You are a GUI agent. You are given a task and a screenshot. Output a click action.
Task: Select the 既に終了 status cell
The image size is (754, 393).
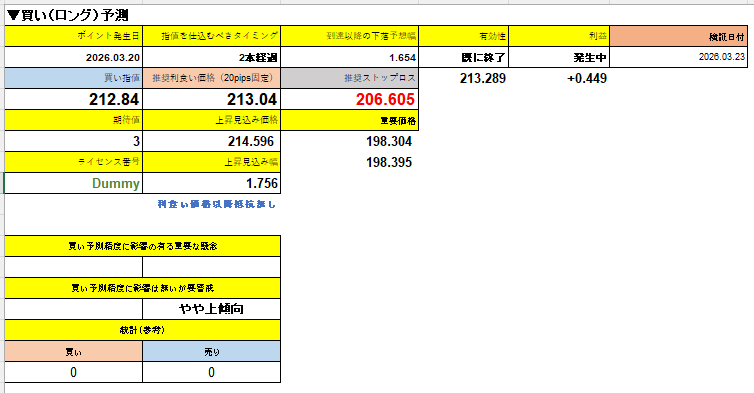coord(464,57)
